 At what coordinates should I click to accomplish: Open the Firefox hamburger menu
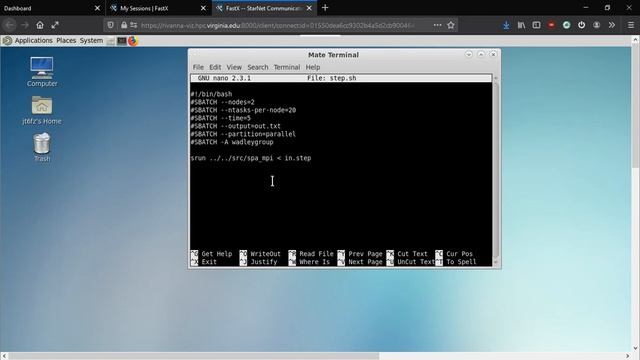pos(631,25)
